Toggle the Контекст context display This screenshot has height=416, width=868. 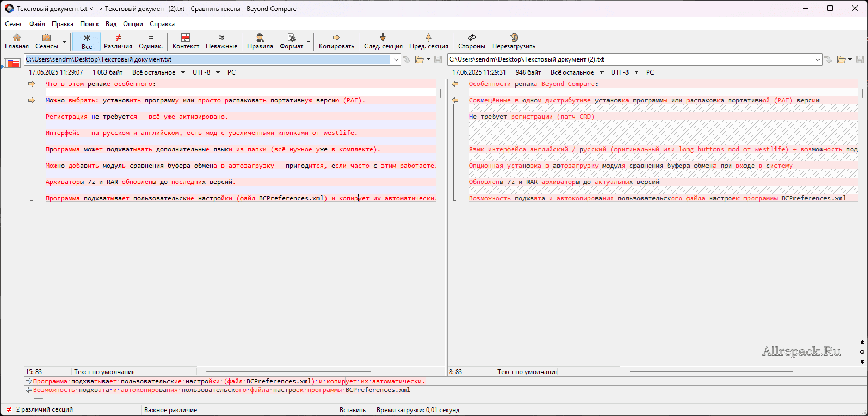tap(186, 41)
